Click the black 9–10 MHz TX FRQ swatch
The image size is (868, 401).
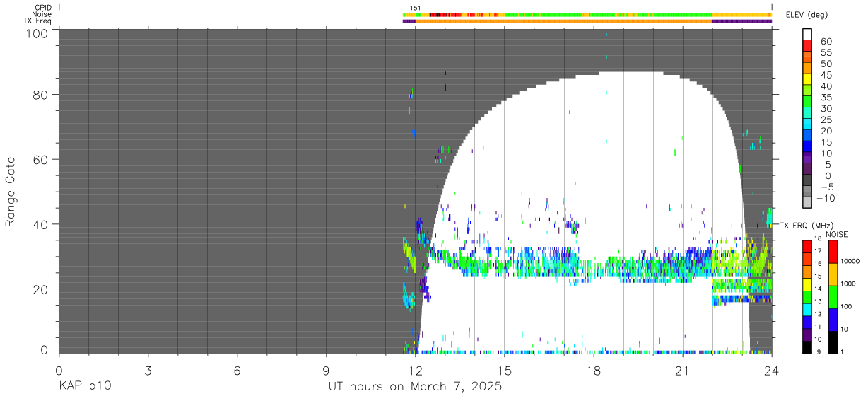807,347
